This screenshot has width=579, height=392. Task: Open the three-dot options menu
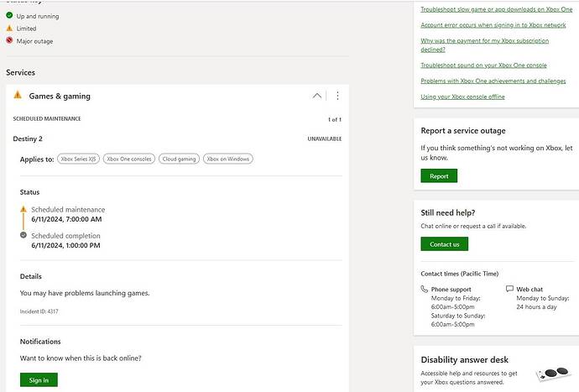click(337, 96)
